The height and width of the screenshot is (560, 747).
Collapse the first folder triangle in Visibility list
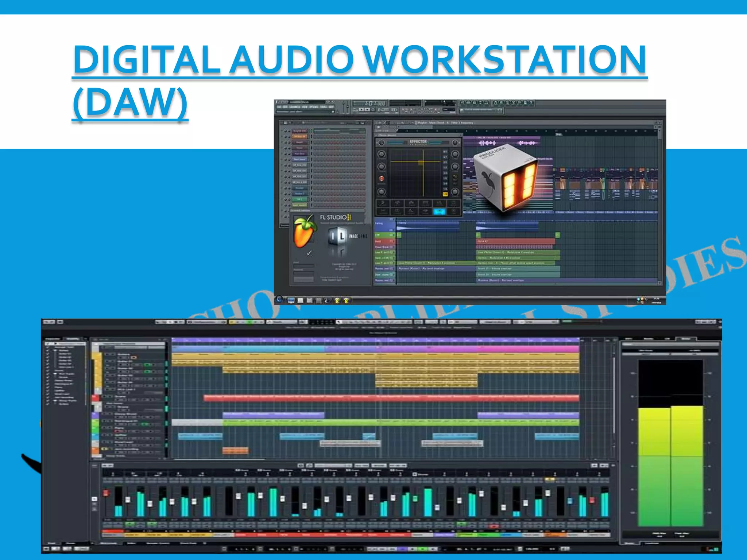click(x=56, y=350)
